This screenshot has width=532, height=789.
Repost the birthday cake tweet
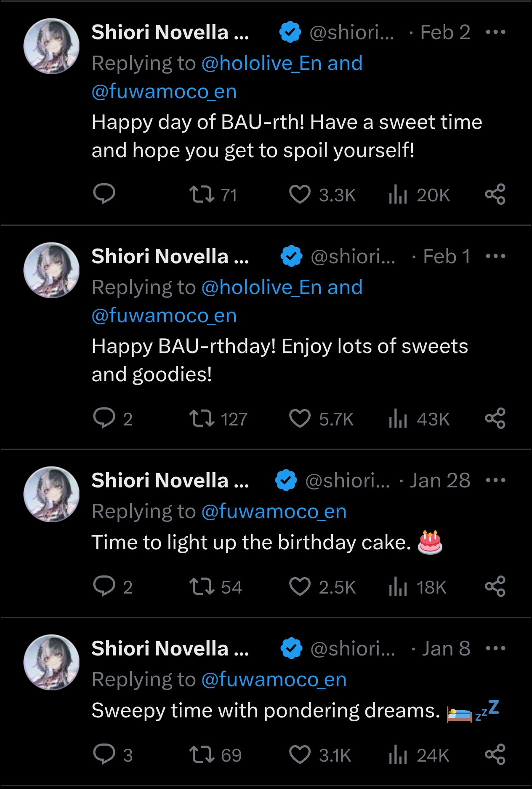click(x=202, y=587)
